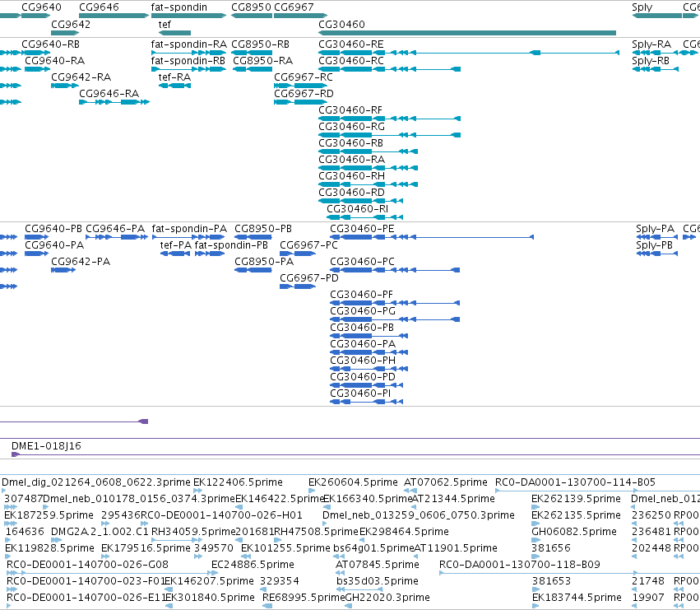Select transcript CG30460-RH
The image size is (700, 610).
(x=351, y=176)
